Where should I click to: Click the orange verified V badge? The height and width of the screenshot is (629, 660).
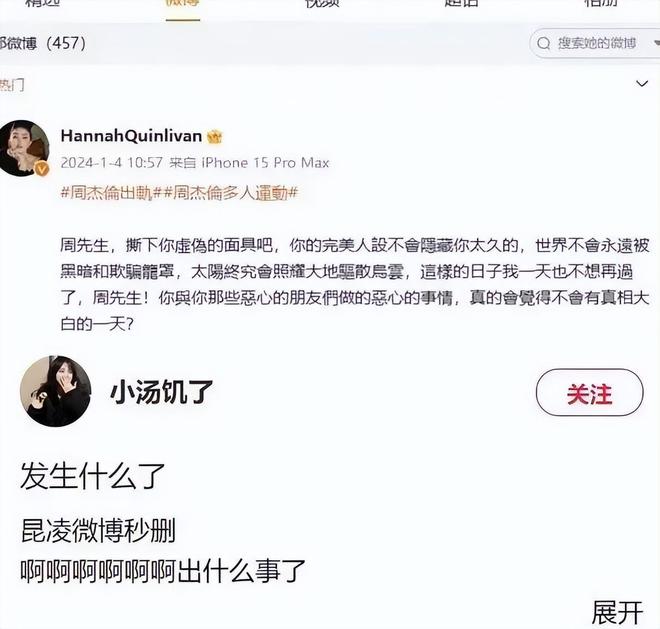pos(41,169)
